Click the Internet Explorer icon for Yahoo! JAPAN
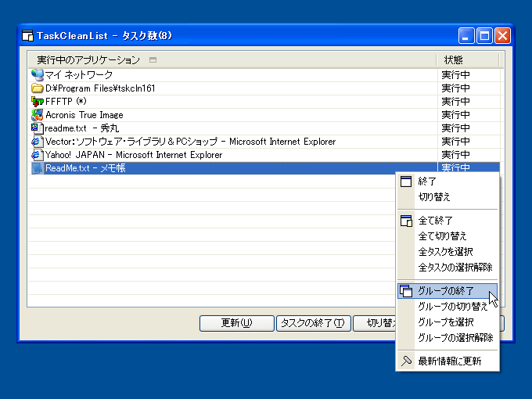The height and width of the screenshot is (399, 532). (38, 155)
